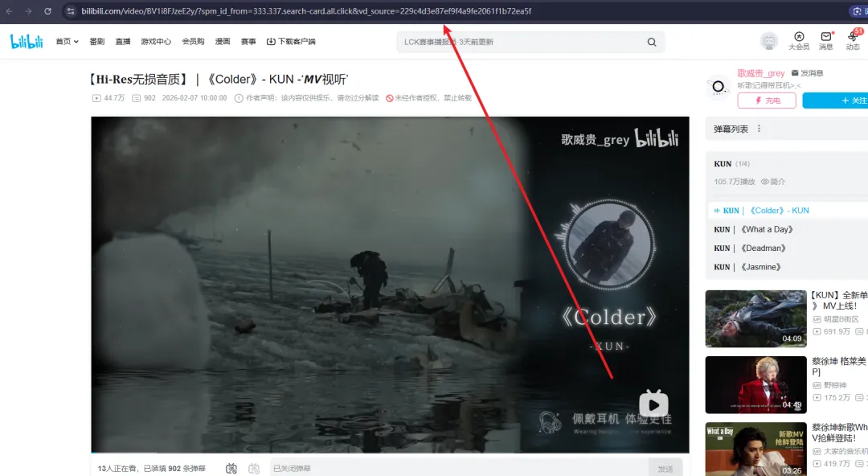Click the browser address bar URL
The width and height of the screenshot is (868, 476).
click(x=306, y=11)
